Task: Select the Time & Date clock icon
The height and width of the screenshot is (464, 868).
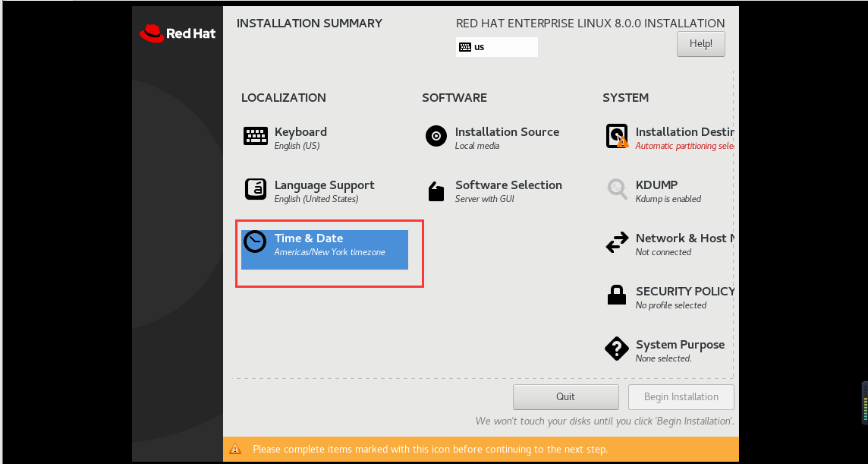Action: [255, 242]
